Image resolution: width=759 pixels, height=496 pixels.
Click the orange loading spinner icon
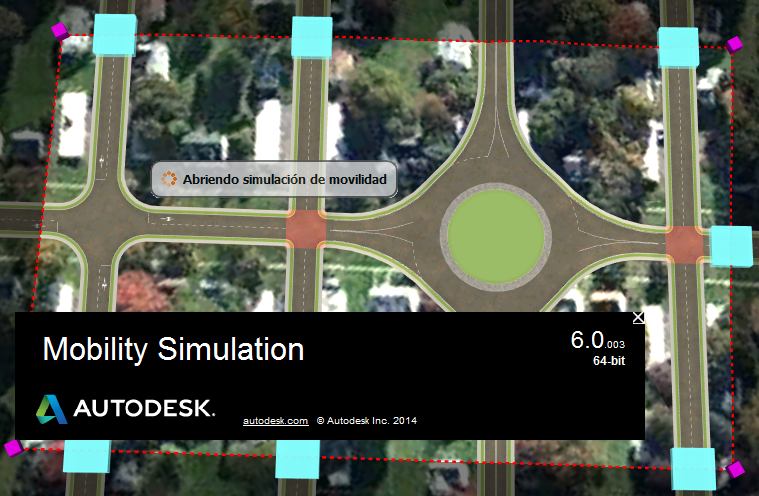click(x=169, y=179)
